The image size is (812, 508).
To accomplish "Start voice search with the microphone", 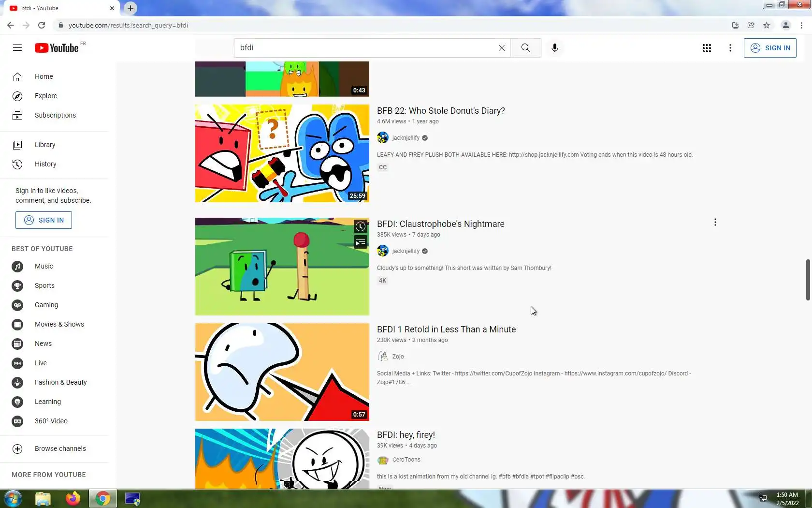I will (555, 48).
